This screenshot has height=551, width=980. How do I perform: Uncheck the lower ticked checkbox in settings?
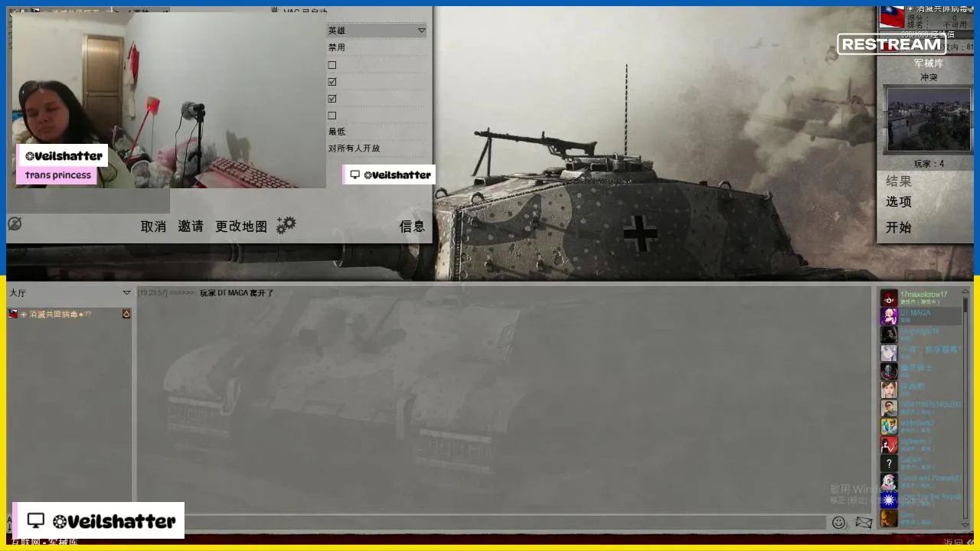(332, 99)
